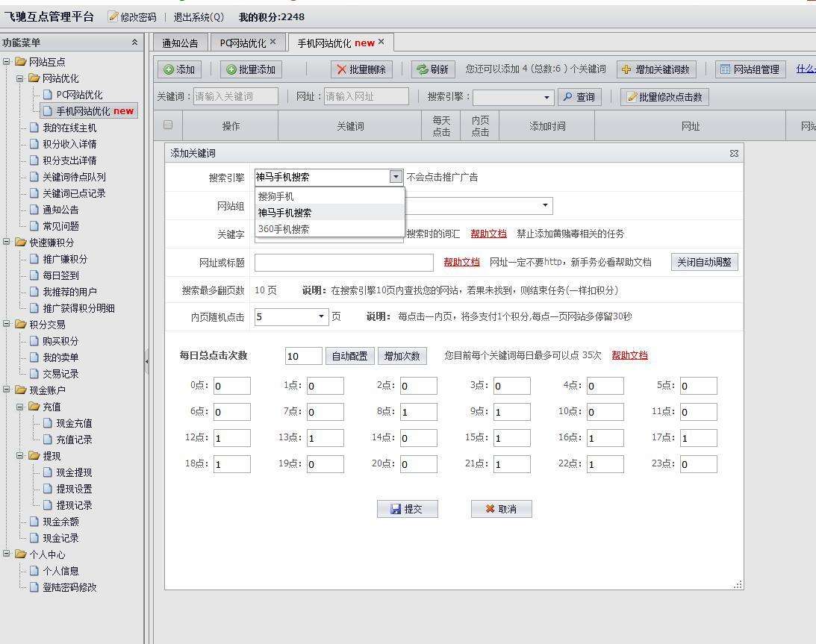Choose 360手机搜索 option in dropdown

284,229
